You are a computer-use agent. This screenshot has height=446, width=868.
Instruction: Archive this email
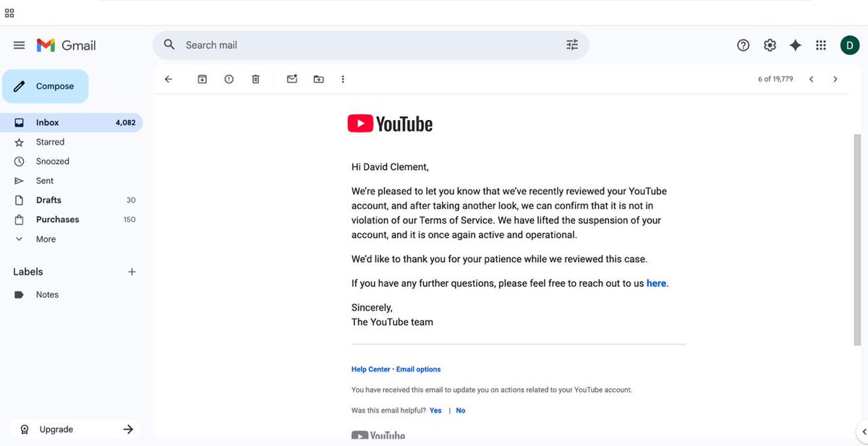point(203,79)
